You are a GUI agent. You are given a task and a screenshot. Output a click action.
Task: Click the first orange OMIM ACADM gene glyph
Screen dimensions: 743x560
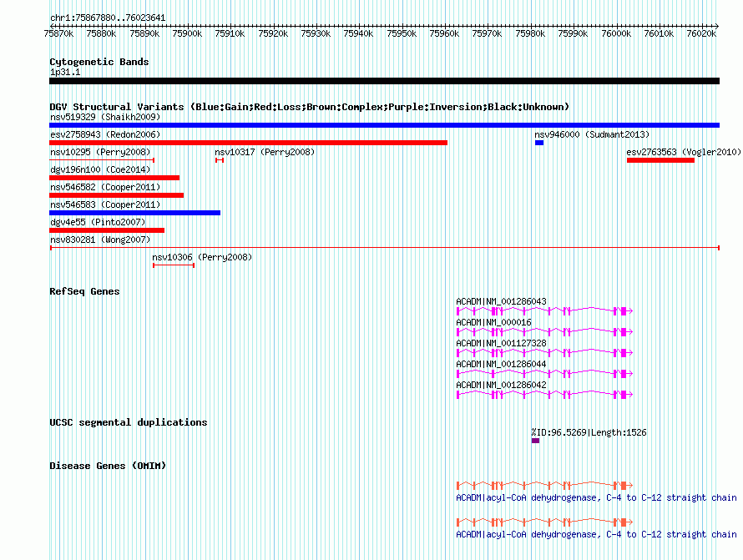pyautogui.click(x=544, y=485)
